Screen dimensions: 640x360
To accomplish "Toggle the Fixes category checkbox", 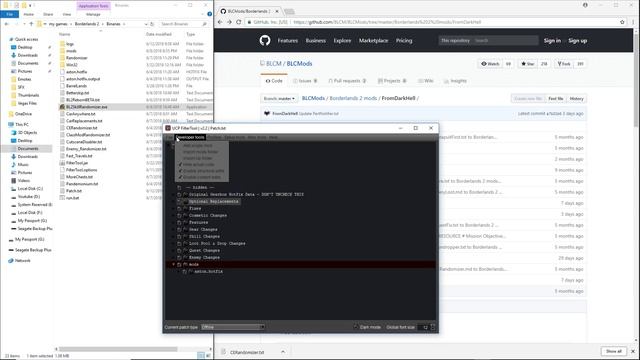I will click(179, 209).
